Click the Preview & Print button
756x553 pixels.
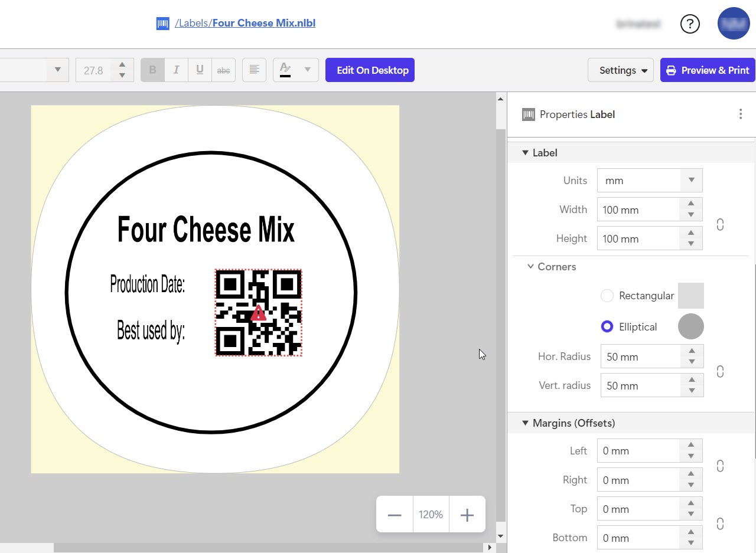coord(708,70)
